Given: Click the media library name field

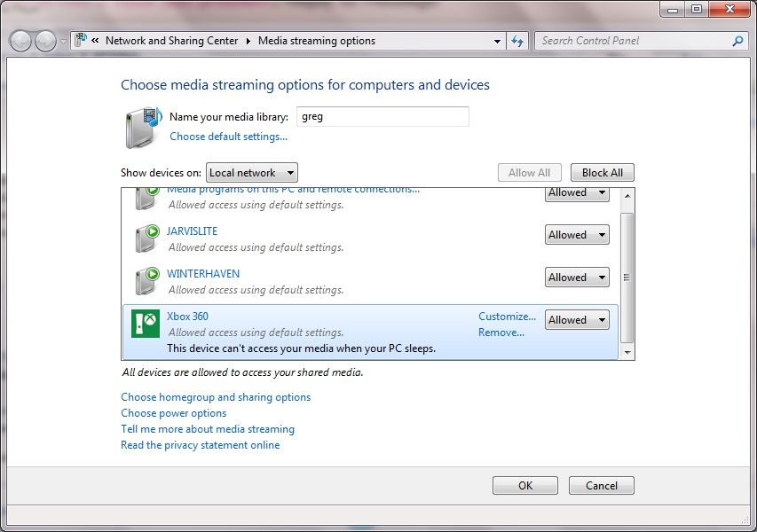Looking at the screenshot, I should [x=382, y=117].
